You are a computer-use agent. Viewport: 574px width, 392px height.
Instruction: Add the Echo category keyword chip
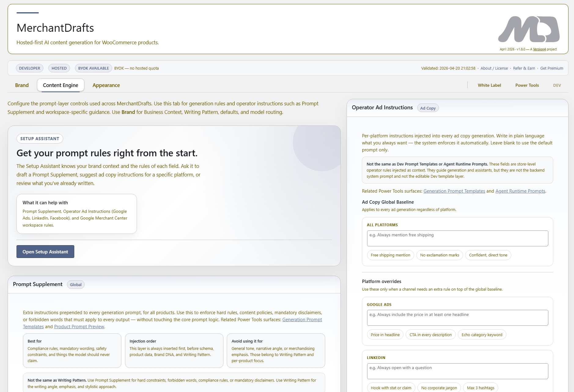[482, 335]
